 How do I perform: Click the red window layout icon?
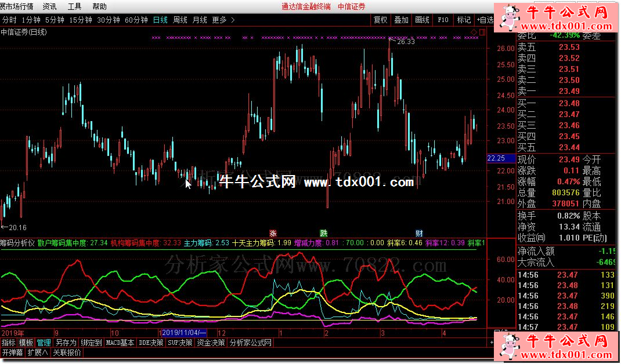pos(482,32)
